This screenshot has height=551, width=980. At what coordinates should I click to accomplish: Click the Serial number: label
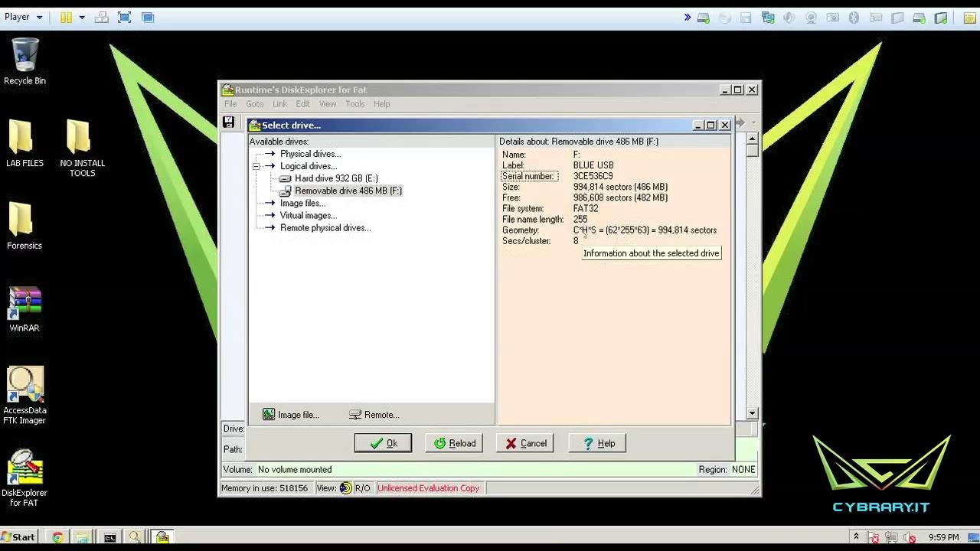(528, 176)
